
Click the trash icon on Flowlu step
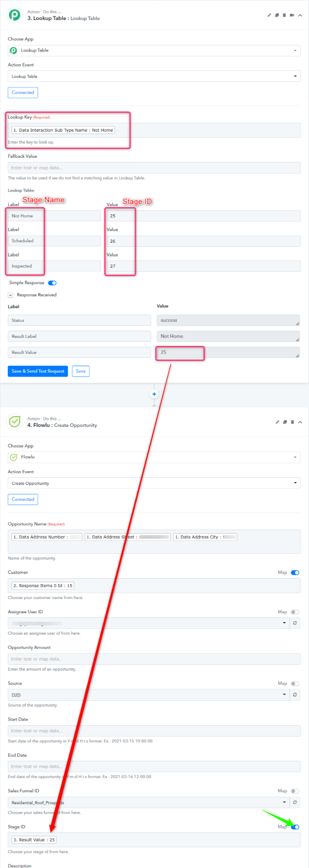[292, 422]
